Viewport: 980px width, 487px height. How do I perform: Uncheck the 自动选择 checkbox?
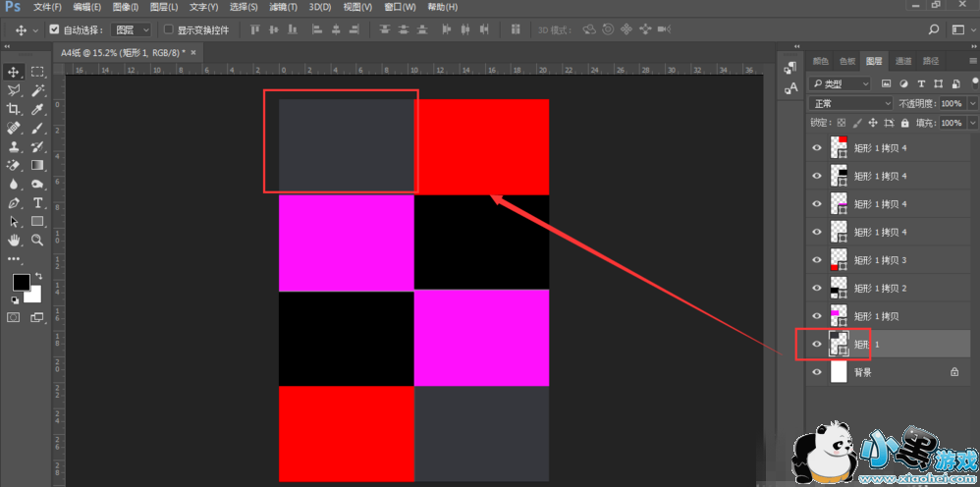54,30
